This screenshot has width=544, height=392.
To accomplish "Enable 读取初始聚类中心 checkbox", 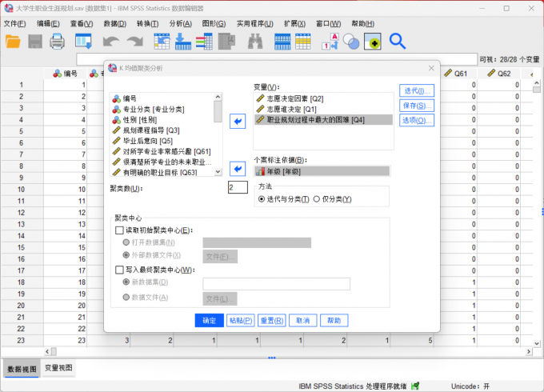I will tap(119, 230).
